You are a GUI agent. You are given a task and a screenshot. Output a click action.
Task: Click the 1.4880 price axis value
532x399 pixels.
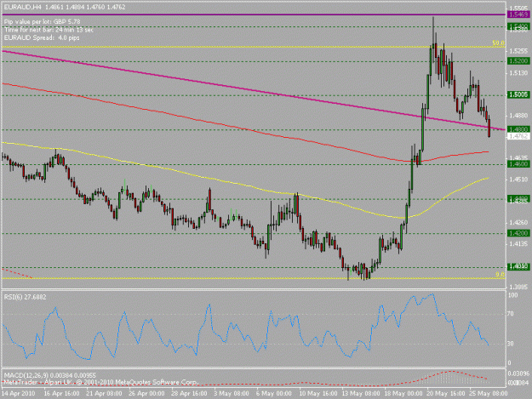pyautogui.click(x=518, y=116)
